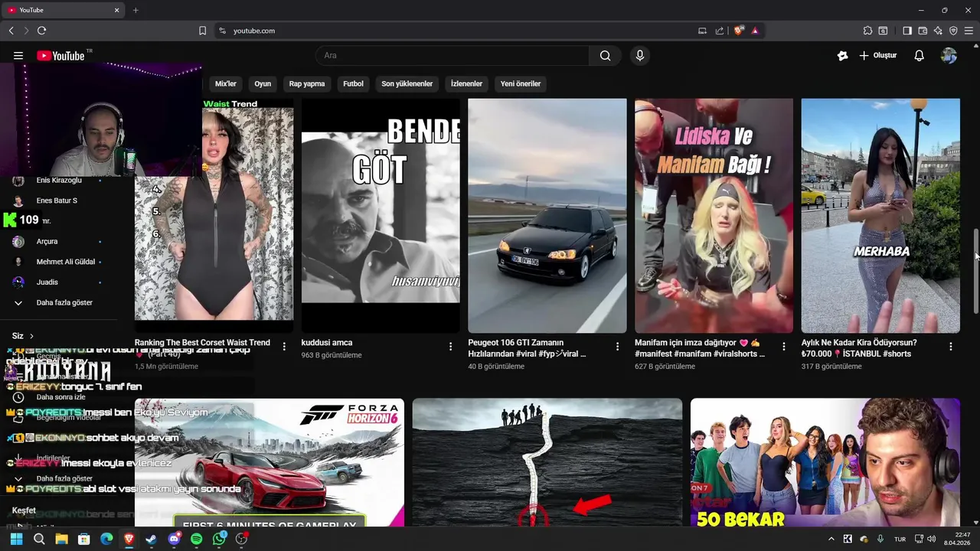Open OBS Studio from the taskbar
The height and width of the screenshot is (551, 980).
tap(242, 539)
